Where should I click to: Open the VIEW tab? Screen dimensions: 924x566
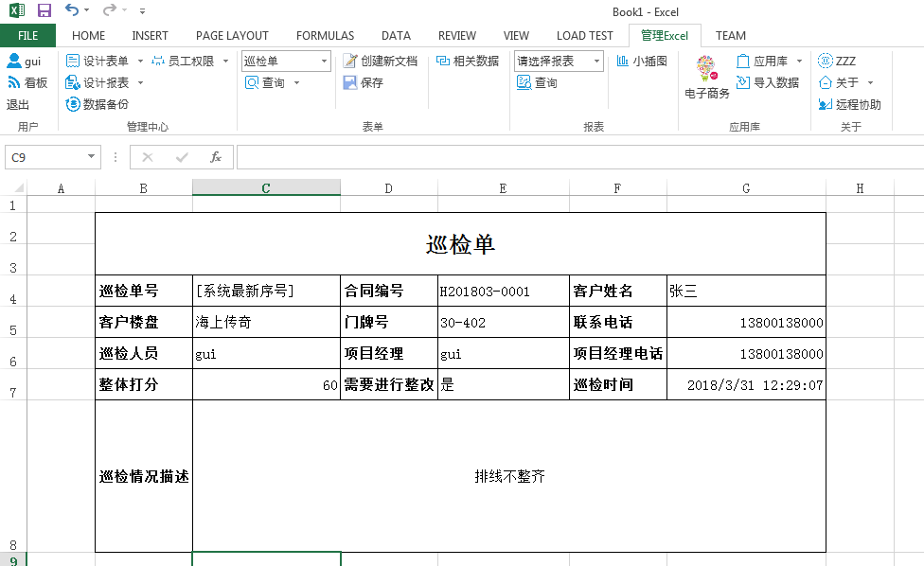tap(516, 35)
